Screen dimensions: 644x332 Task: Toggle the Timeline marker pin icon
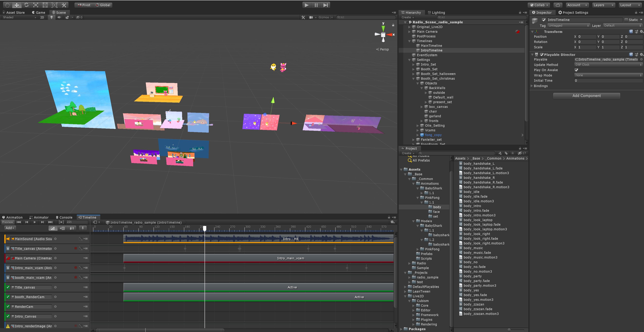pos(83,228)
